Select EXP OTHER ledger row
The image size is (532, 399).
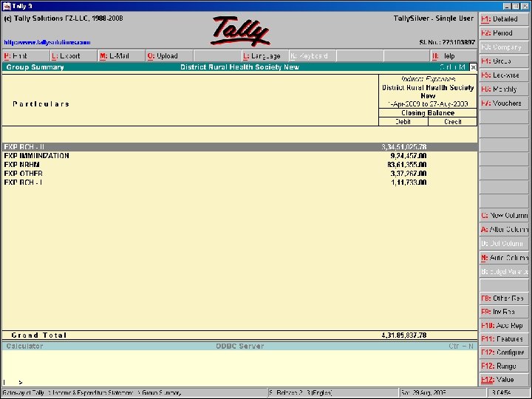[x=239, y=174]
